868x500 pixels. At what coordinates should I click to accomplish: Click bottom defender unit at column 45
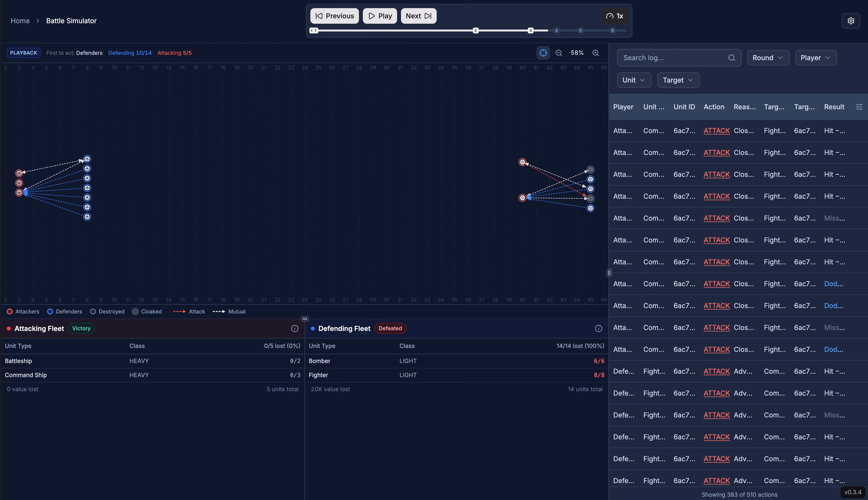coord(590,208)
